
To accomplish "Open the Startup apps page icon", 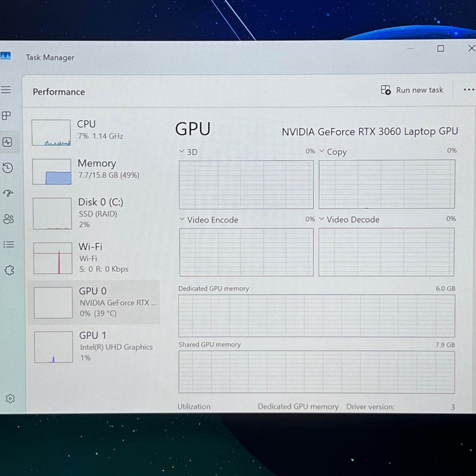I will (x=8, y=193).
